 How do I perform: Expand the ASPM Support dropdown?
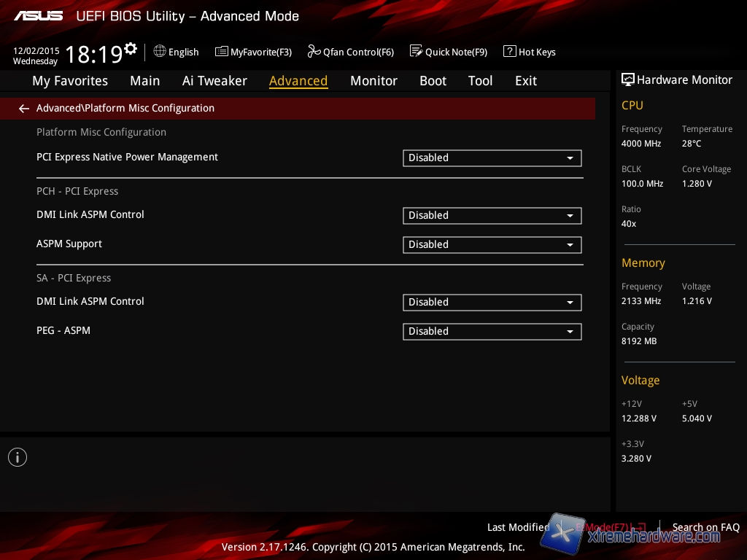coord(492,244)
